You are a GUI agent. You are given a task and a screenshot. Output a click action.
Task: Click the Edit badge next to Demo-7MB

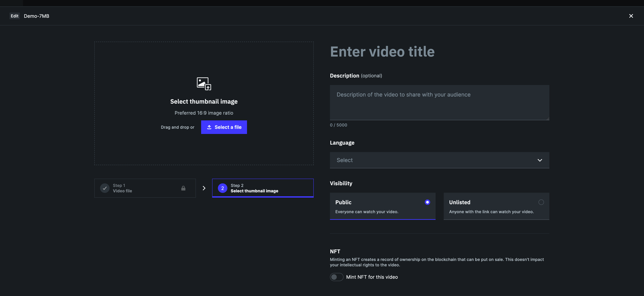coord(15,16)
